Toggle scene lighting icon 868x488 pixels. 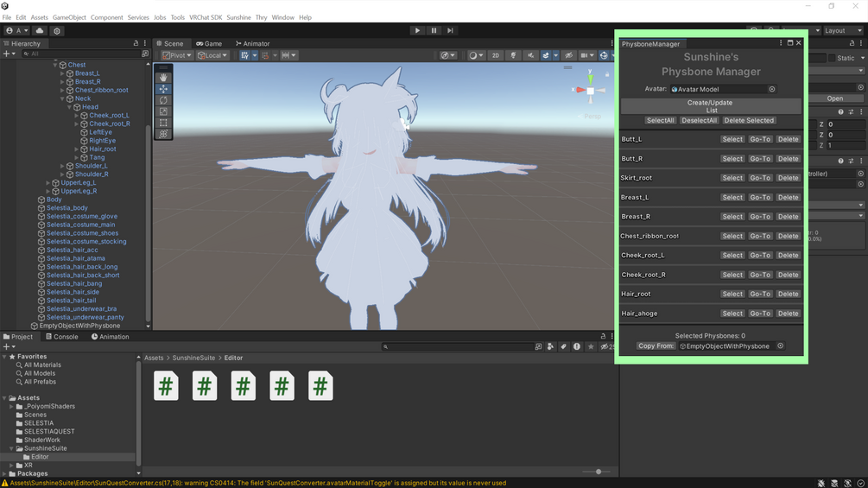tap(513, 55)
